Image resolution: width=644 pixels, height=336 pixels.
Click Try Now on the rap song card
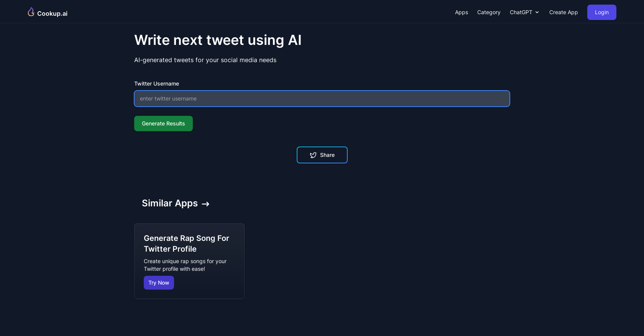pos(159,283)
